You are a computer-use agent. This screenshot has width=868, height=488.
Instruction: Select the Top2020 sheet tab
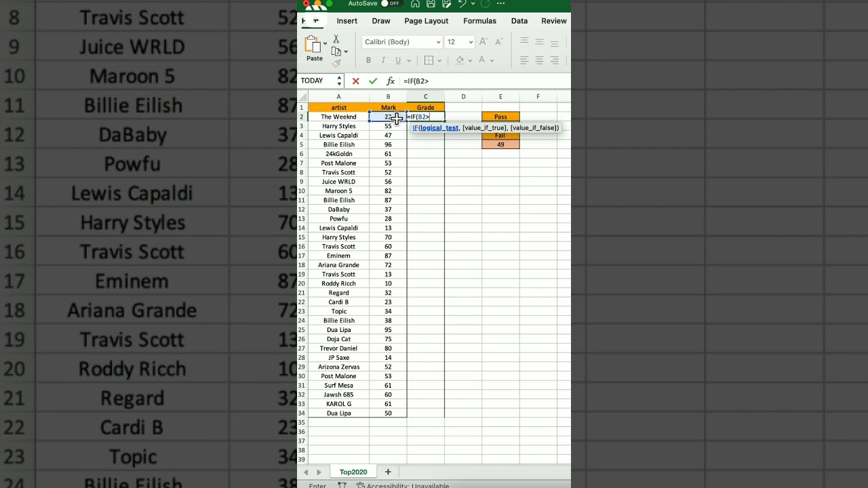pos(353,472)
